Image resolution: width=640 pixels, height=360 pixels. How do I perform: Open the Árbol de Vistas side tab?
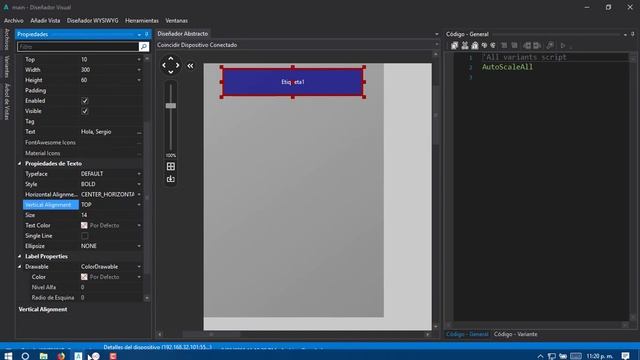[6, 102]
